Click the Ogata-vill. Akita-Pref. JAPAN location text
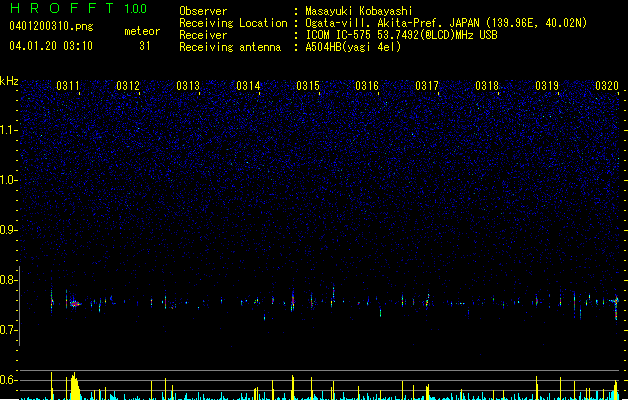This screenshot has height=400, width=629. click(x=446, y=23)
